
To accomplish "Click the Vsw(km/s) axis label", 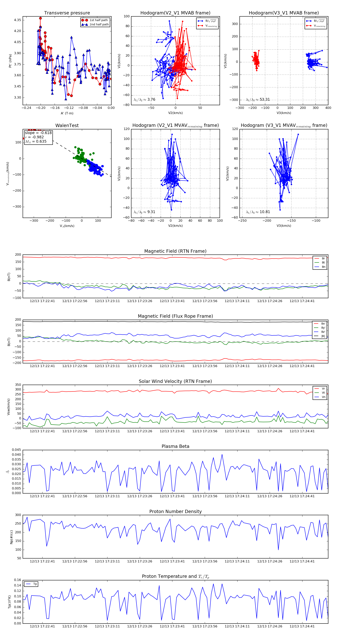I will pyautogui.click(x=9, y=407).
